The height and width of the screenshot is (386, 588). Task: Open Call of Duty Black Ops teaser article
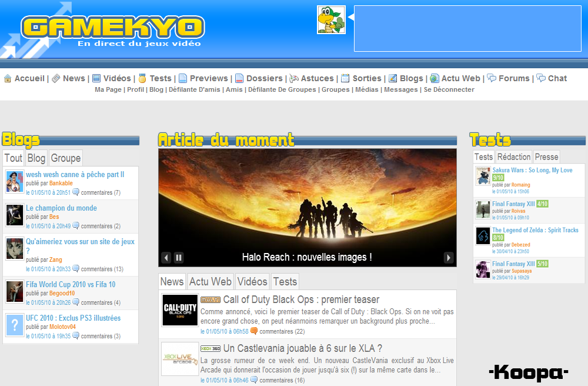pos(301,300)
